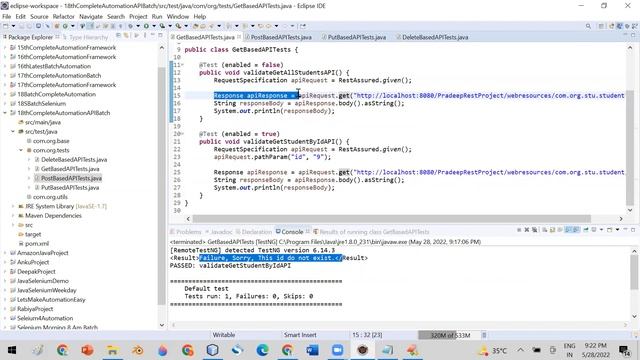Screen dimensions: 640x360
Task: Collapse all in Package Explorer toolbar
Action: (118, 36)
